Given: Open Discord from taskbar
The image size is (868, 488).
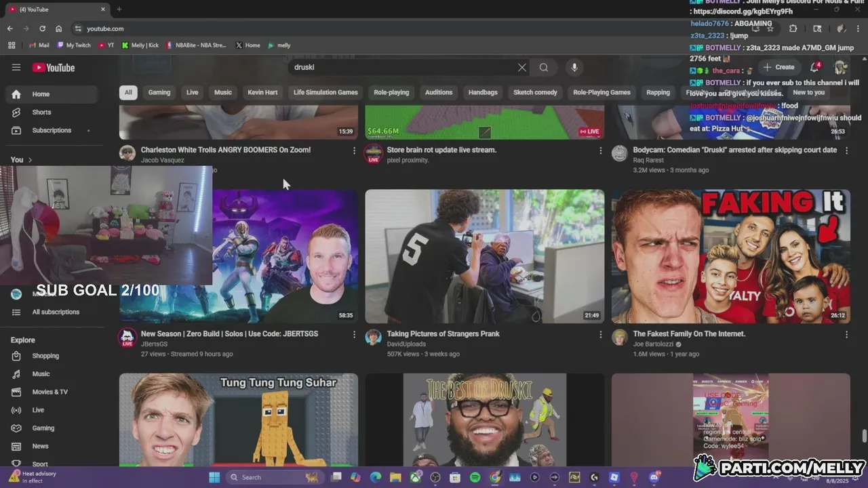Looking at the screenshot, I should click(655, 477).
